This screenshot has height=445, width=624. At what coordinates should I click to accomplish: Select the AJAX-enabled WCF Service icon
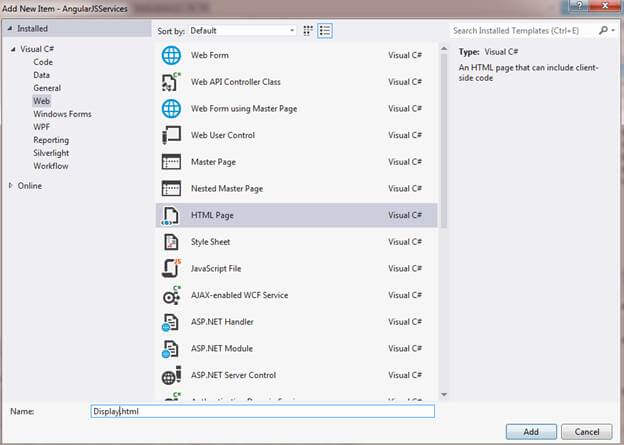(x=171, y=295)
